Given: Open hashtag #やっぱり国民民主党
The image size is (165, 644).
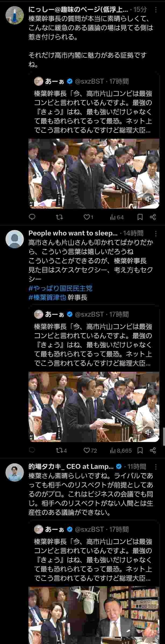Looking at the screenshot, I should [x=60, y=288].
